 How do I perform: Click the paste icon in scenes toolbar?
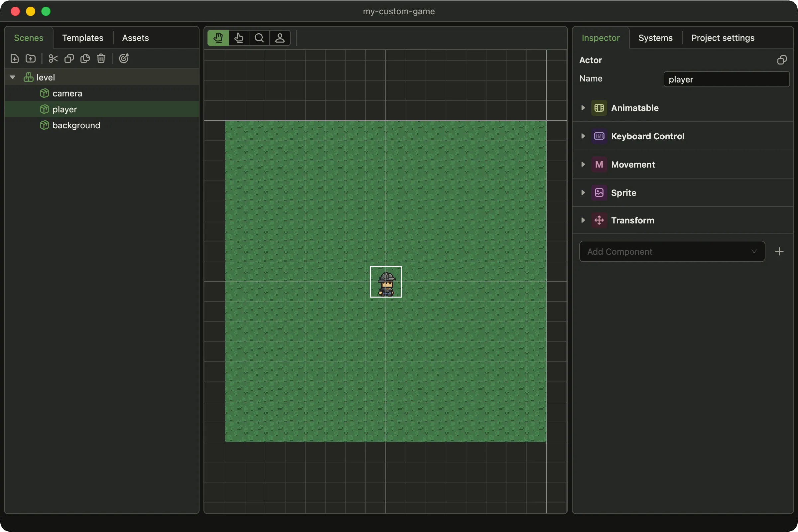[85, 59]
